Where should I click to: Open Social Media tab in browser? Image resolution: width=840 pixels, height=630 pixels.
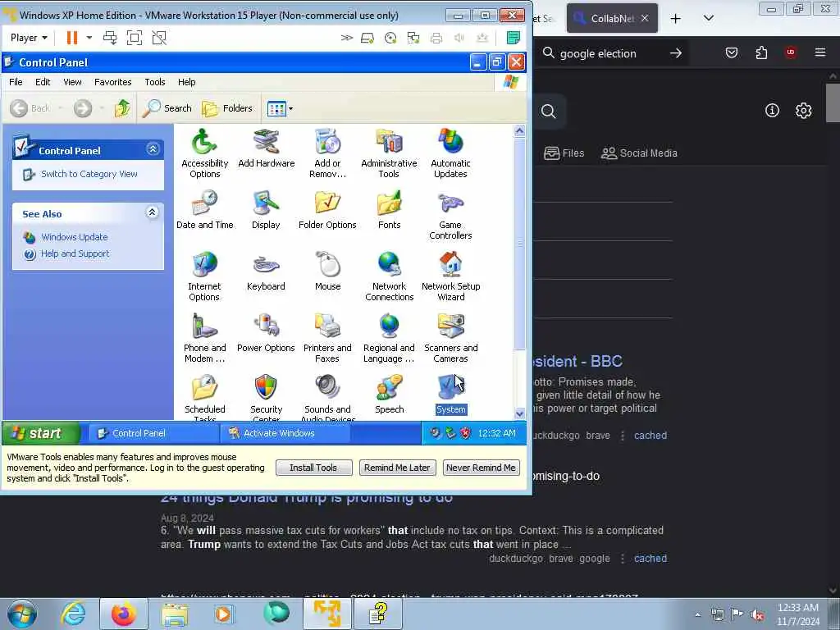pyautogui.click(x=639, y=153)
